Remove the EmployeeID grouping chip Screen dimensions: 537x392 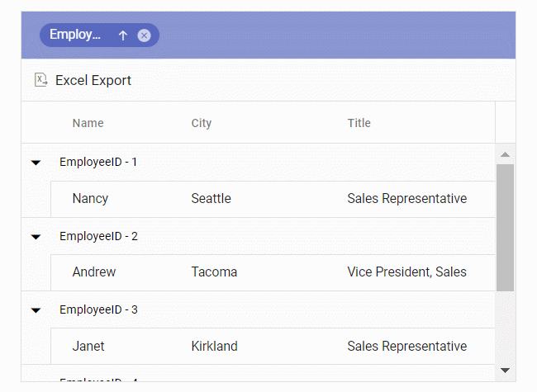[144, 35]
